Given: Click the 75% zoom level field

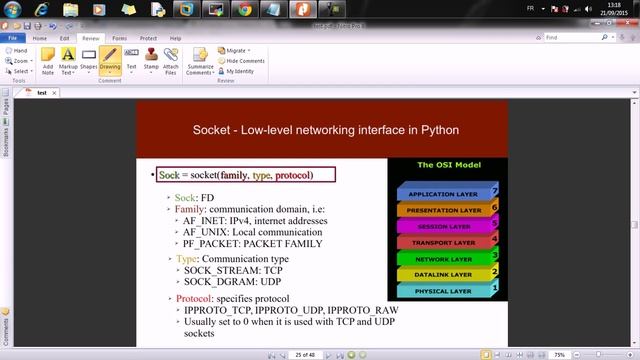Looking at the screenshot, I should (x=559, y=355).
